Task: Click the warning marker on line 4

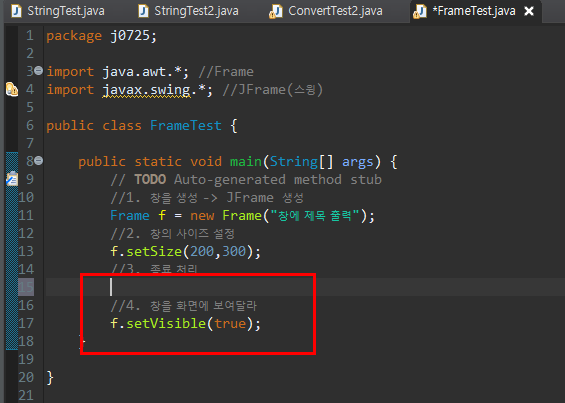Action: tap(12, 89)
